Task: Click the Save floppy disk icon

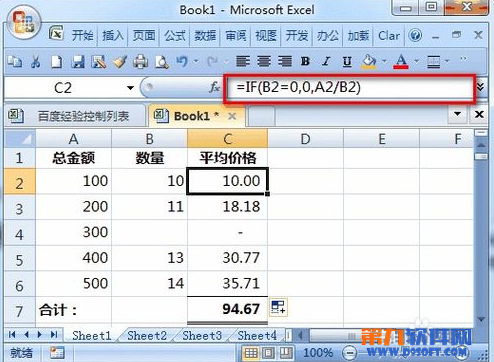Action: (x=78, y=62)
